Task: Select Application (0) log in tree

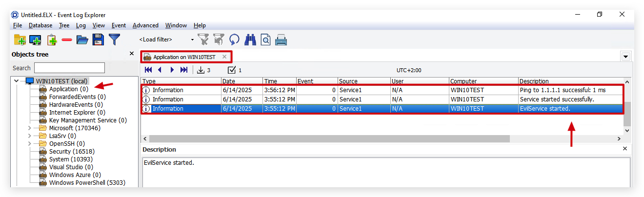Action: coord(69,89)
